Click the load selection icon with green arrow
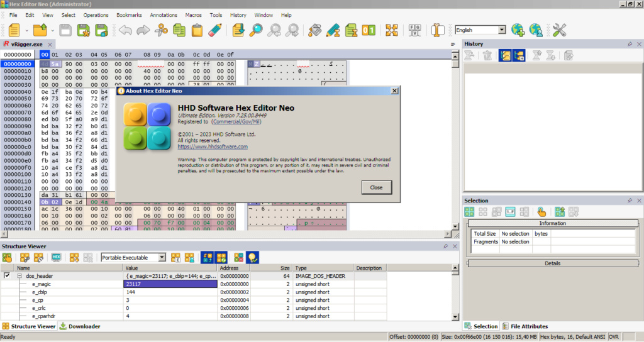 tap(559, 212)
